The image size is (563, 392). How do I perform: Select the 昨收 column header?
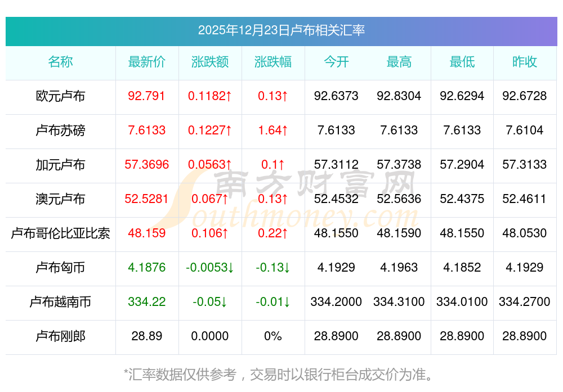point(525,62)
